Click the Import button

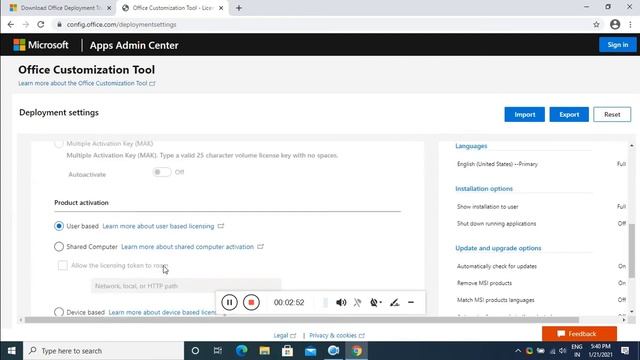pos(524,115)
